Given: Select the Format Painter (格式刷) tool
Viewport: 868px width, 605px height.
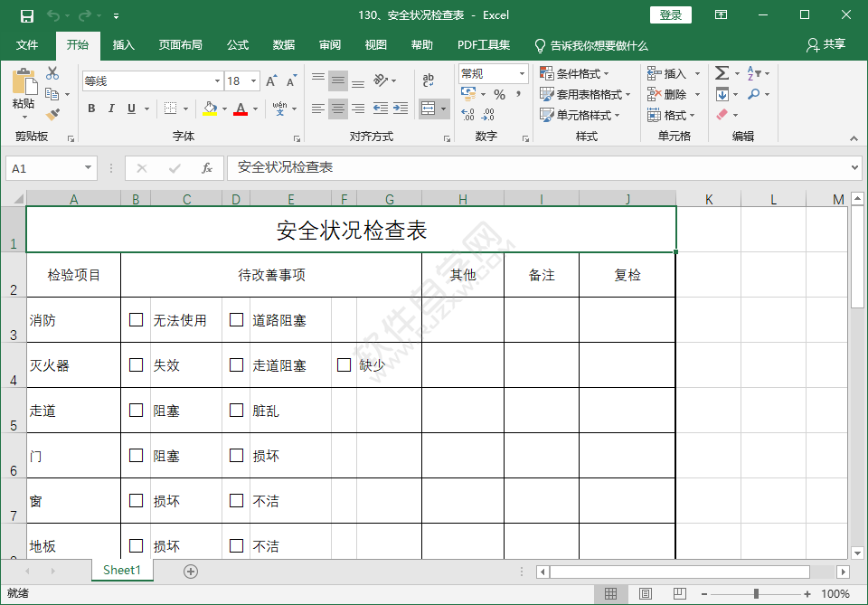Looking at the screenshot, I should click(52, 114).
